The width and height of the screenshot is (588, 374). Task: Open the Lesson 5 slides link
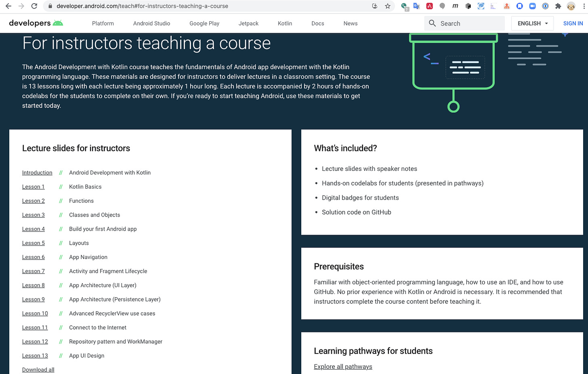click(34, 243)
